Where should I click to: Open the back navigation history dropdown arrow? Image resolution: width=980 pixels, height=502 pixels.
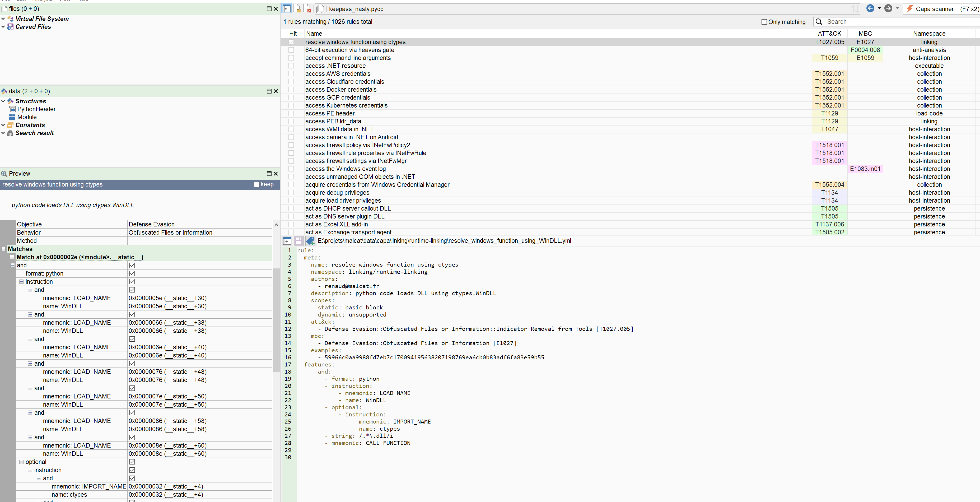pyautogui.click(x=879, y=8)
